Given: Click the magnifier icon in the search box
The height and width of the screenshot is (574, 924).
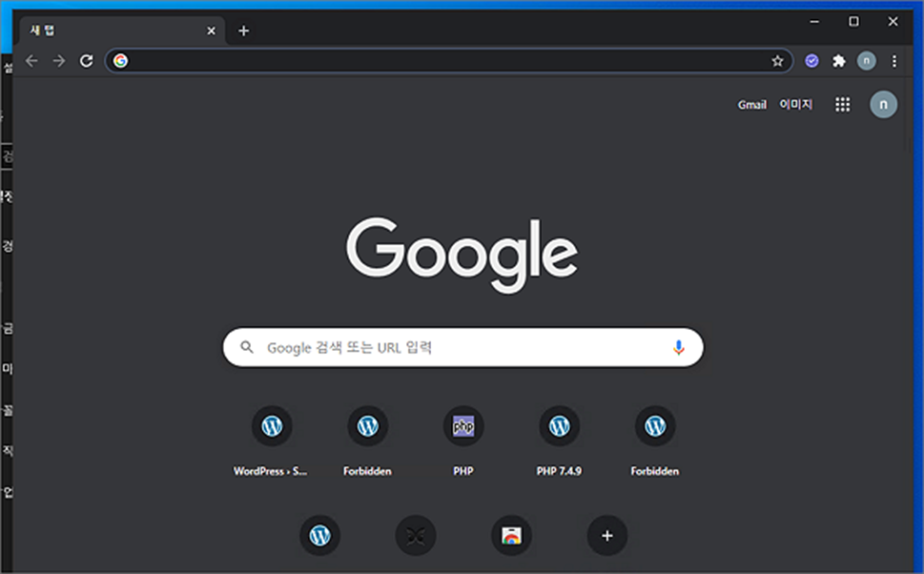Looking at the screenshot, I should pos(247,347).
